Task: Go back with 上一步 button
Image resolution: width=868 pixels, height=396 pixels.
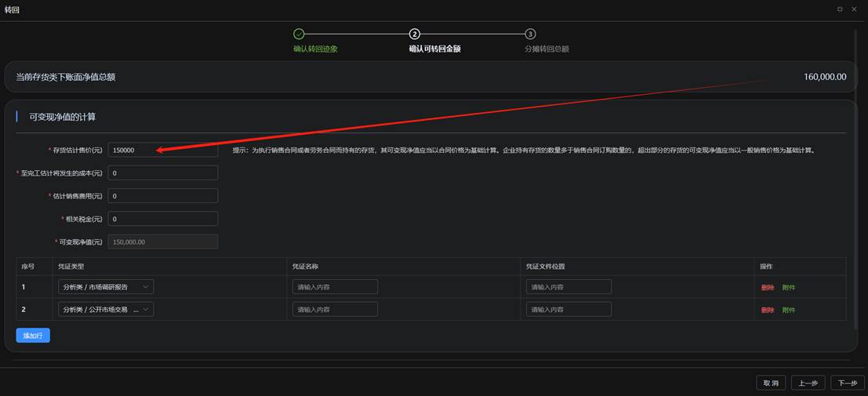Action: (x=808, y=383)
